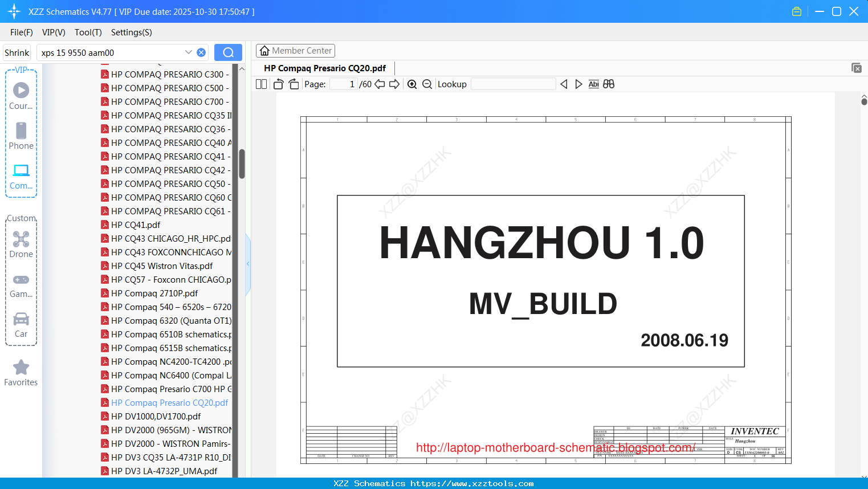
Task: Open Favorites
Action: (x=21, y=373)
